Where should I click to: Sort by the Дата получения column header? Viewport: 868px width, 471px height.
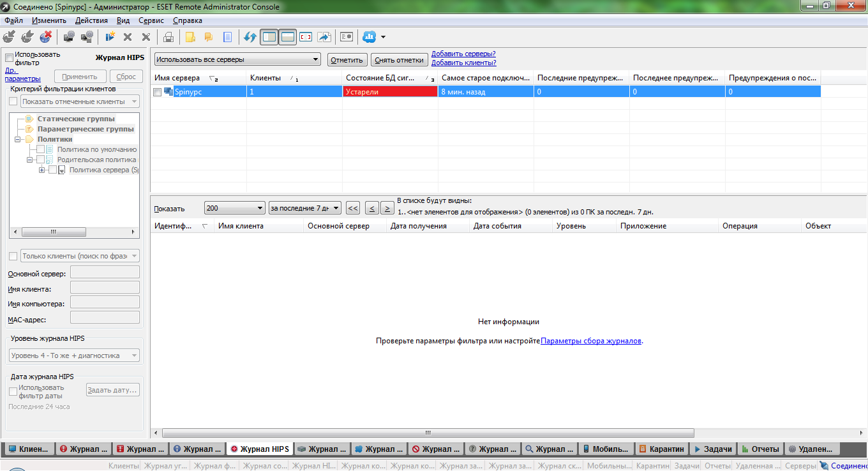coord(428,226)
